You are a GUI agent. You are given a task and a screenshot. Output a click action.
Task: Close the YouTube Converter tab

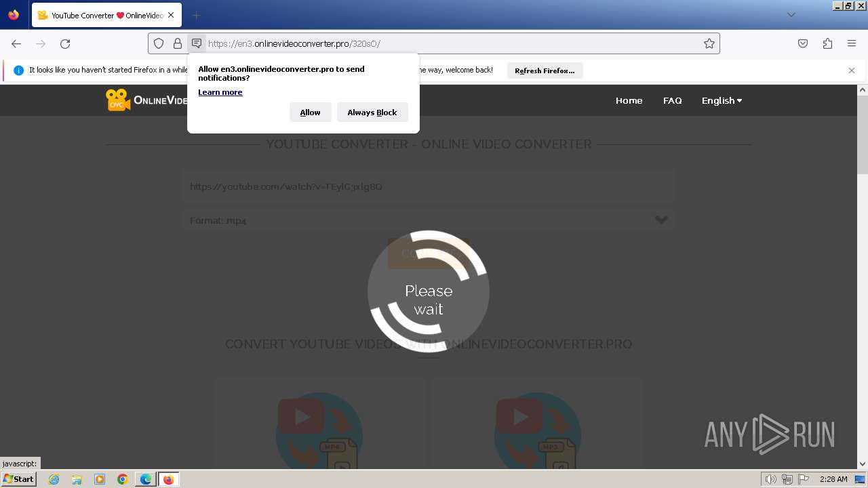pyautogui.click(x=171, y=15)
